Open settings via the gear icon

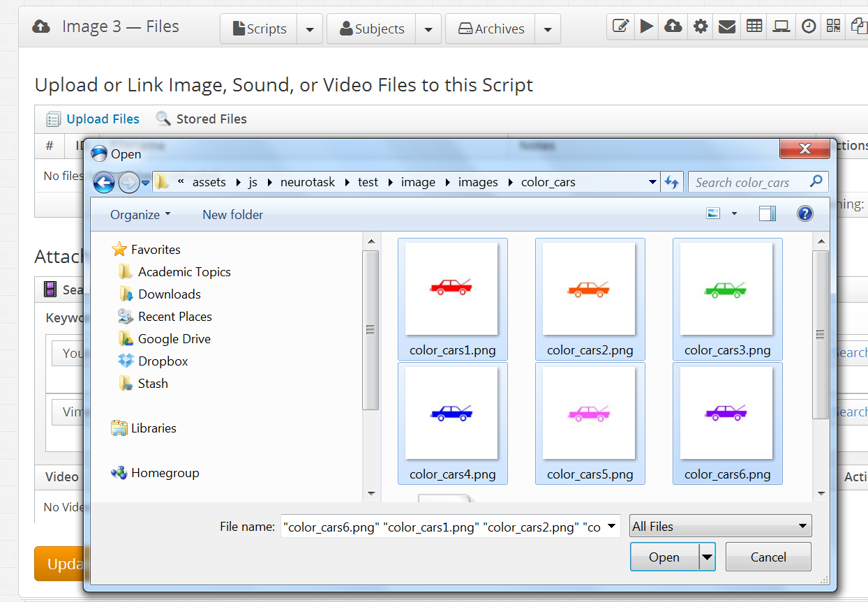[x=700, y=26]
